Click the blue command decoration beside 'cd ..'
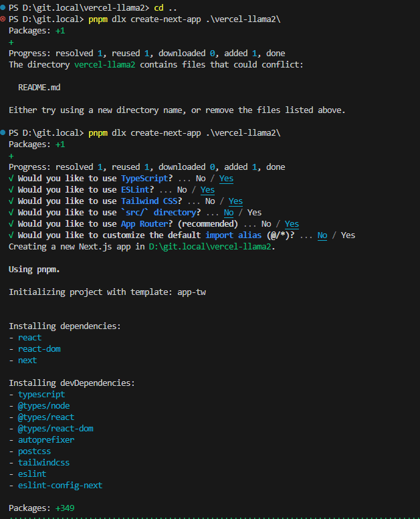The width and height of the screenshot is (420, 519). tap(3, 7)
